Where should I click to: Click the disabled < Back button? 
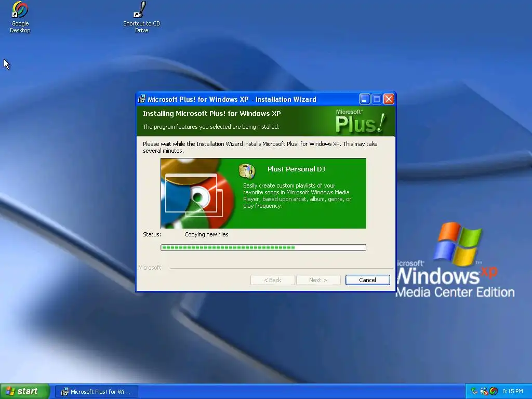pyautogui.click(x=272, y=280)
